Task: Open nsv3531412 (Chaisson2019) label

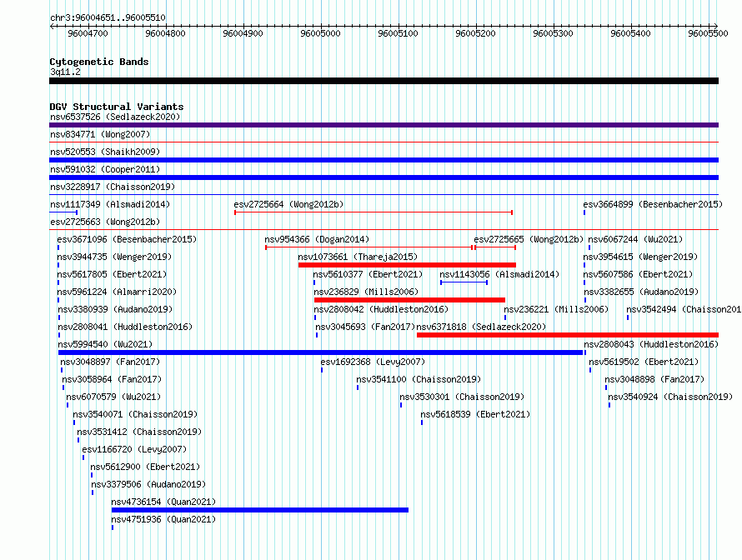Action: pyautogui.click(x=139, y=432)
